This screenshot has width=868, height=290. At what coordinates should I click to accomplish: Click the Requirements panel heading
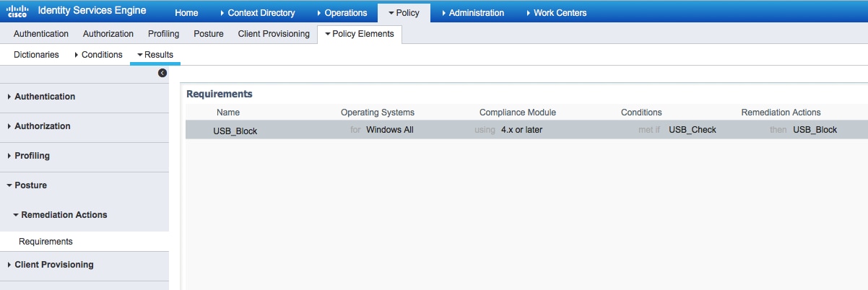point(220,94)
